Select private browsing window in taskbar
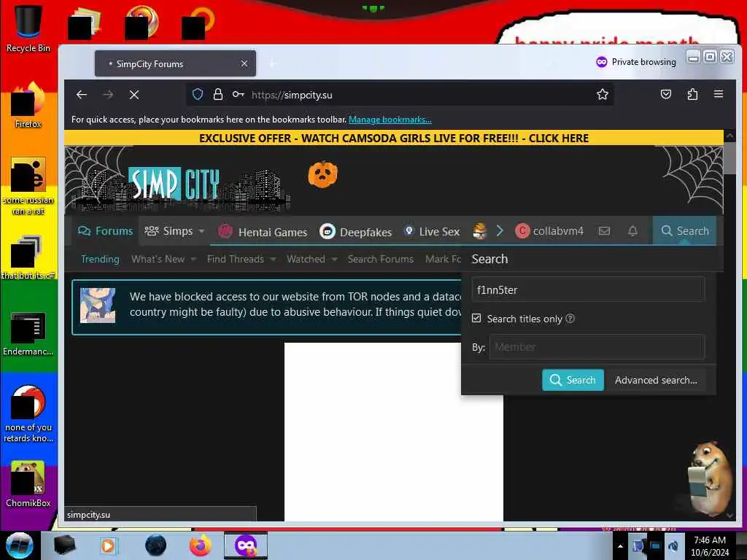This screenshot has width=747, height=560. click(x=246, y=545)
